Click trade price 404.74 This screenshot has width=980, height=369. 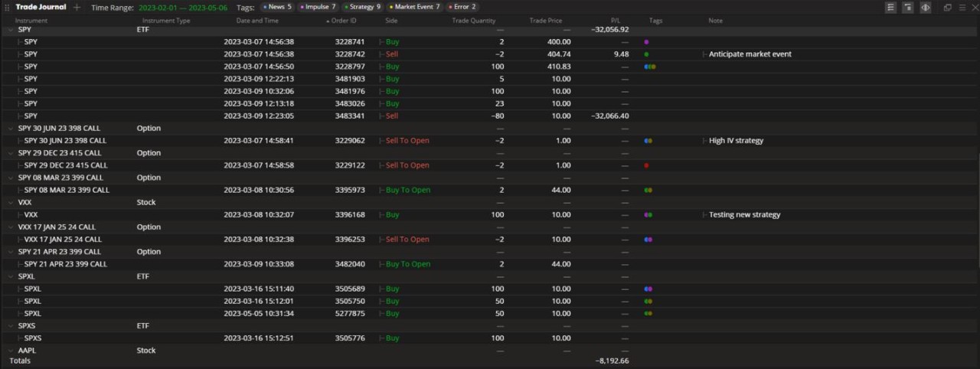(559, 54)
